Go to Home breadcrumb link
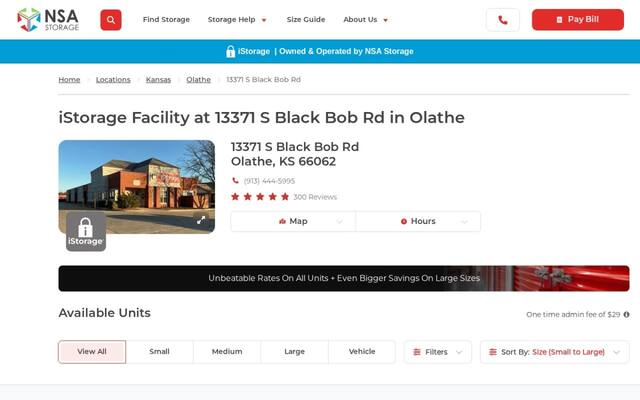Screen dimensions: 640x400 click(69, 80)
